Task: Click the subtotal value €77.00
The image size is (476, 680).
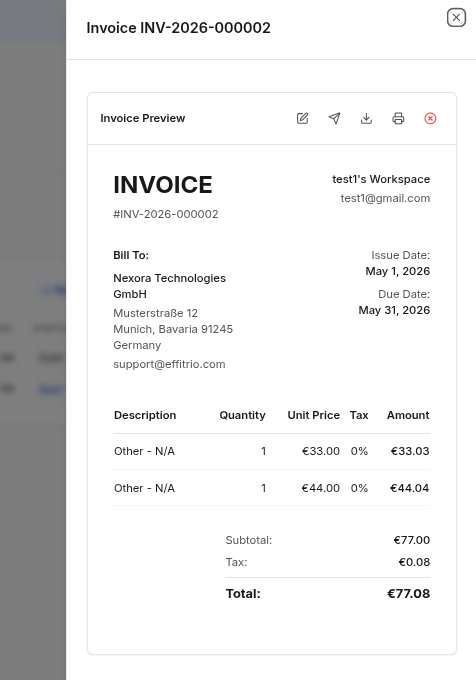Action: point(411,540)
